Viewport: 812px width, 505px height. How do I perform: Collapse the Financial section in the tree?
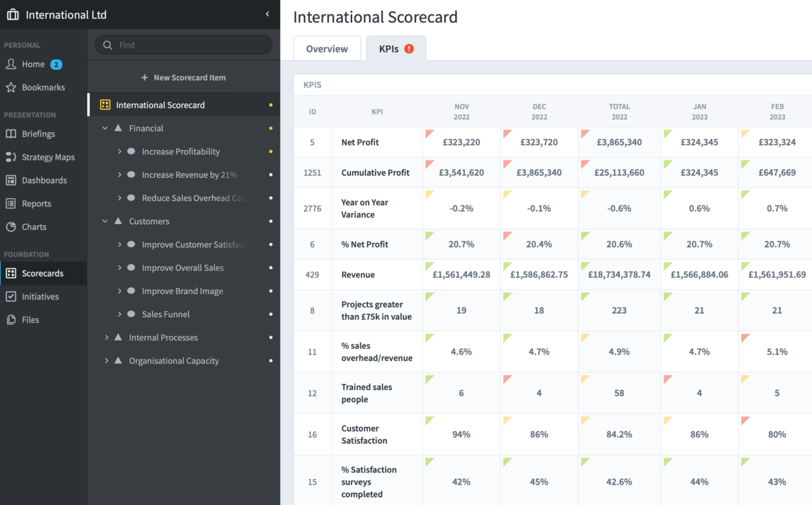point(105,128)
